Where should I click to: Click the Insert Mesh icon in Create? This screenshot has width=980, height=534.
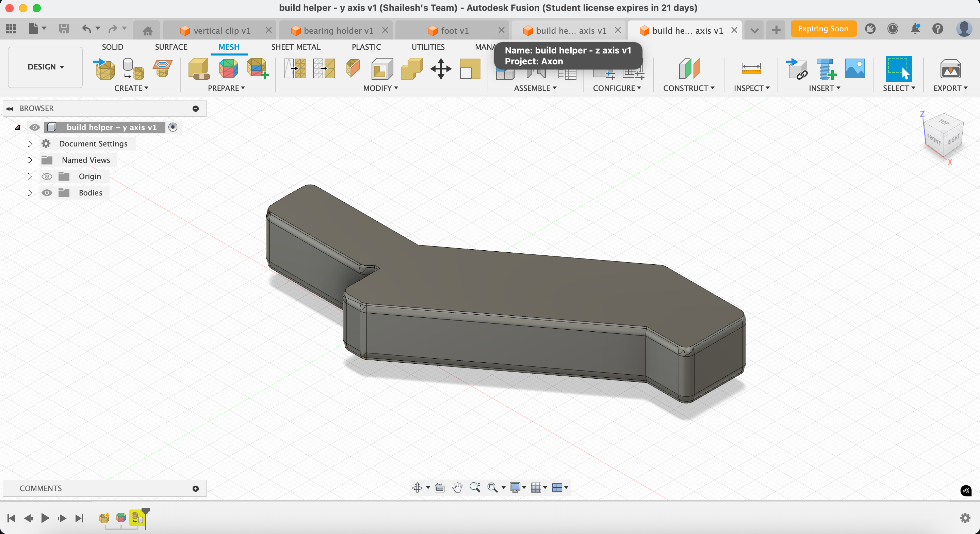(104, 69)
